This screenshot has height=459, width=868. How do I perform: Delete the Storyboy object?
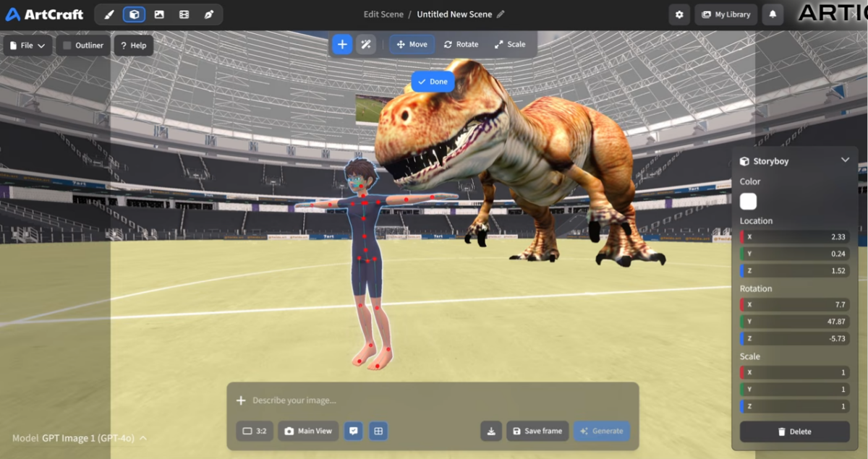point(794,432)
